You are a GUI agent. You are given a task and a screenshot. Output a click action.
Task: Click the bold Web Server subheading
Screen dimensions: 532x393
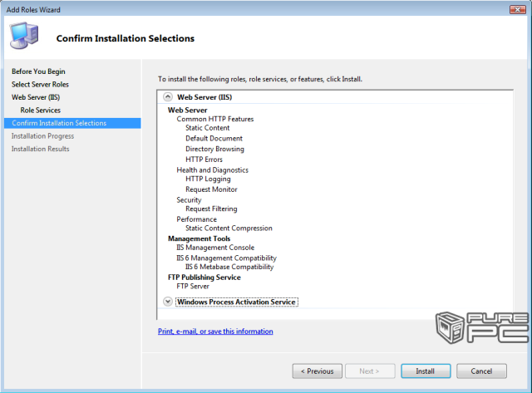click(187, 111)
